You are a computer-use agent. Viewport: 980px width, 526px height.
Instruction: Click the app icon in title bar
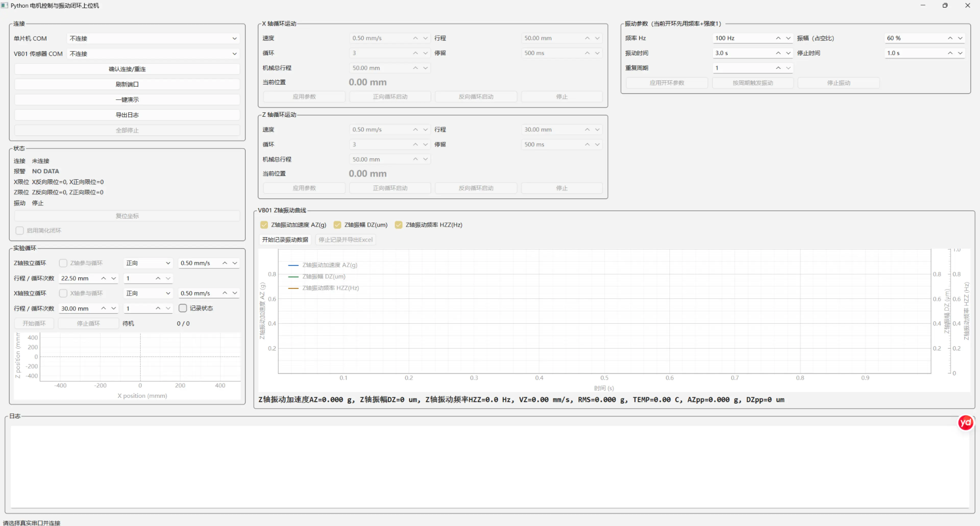click(4, 5)
